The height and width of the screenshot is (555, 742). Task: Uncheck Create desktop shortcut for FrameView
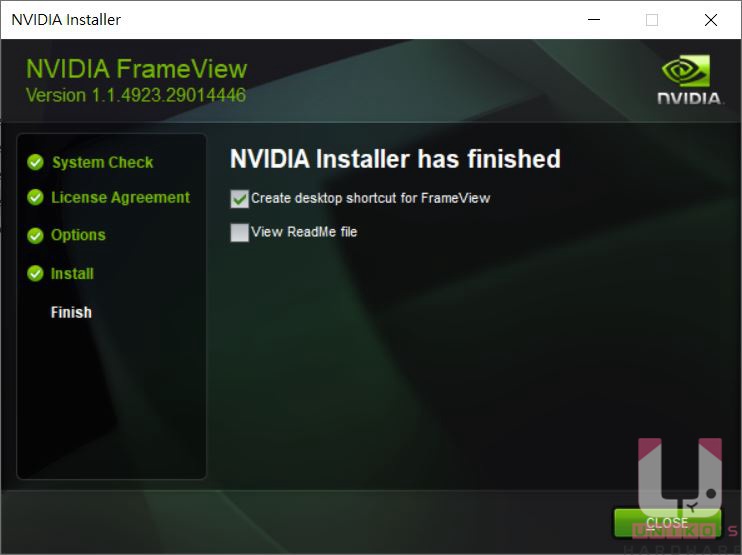point(239,199)
